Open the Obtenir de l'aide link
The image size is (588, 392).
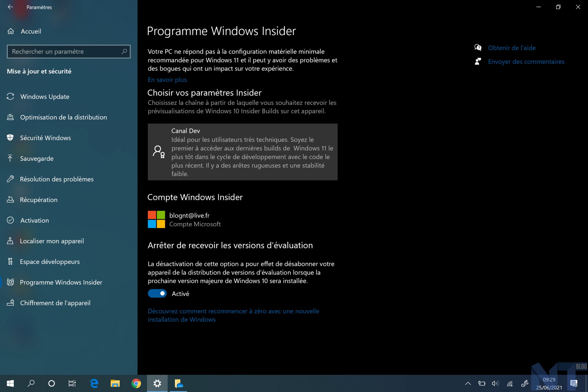[x=512, y=48]
